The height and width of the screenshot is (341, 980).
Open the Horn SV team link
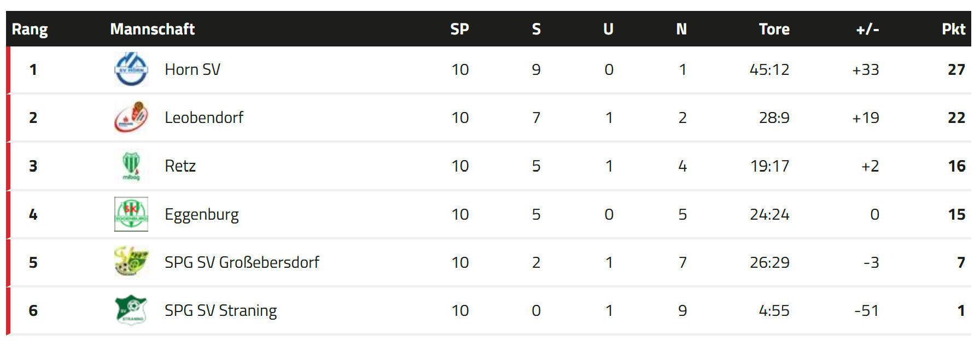(192, 69)
